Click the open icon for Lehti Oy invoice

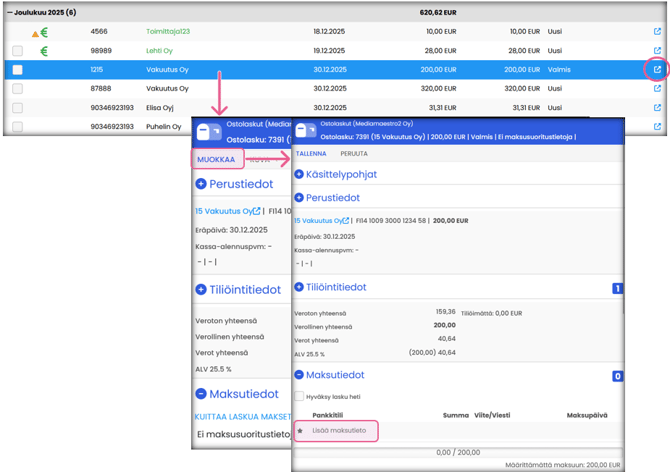click(657, 51)
